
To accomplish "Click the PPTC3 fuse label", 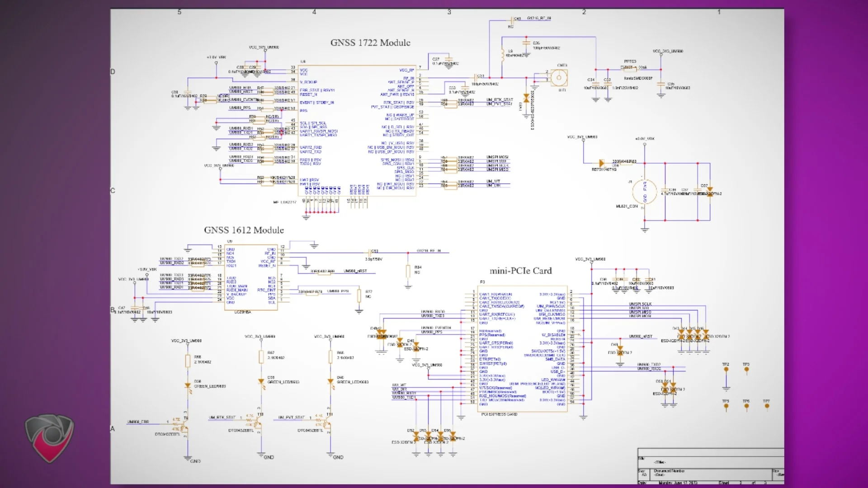I will click(630, 61).
